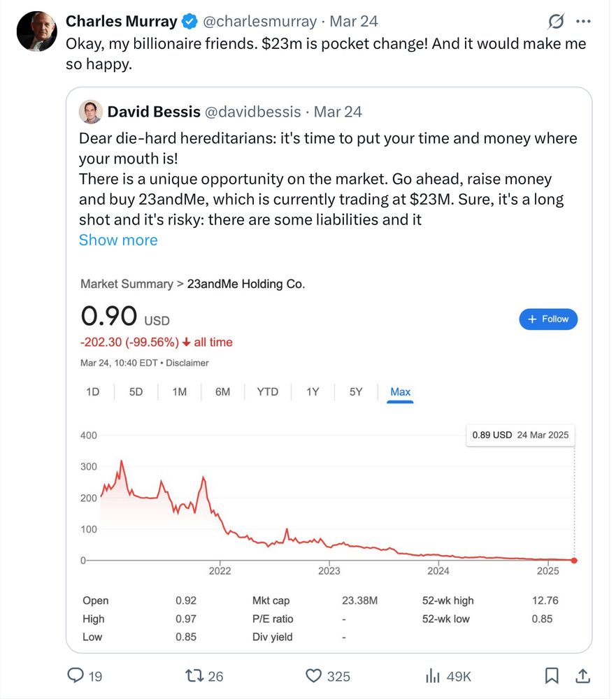Choose the YTD chart tab
This screenshot has width=616, height=699.
[267, 391]
